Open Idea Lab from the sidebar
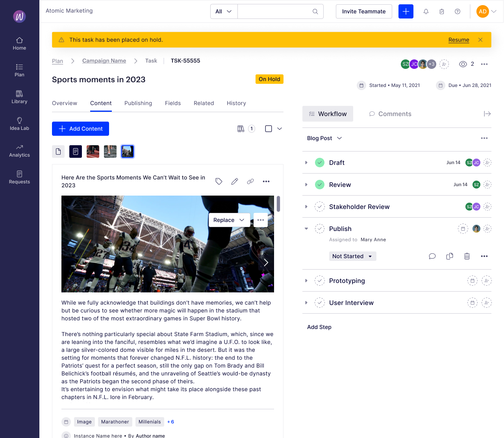 19,124
